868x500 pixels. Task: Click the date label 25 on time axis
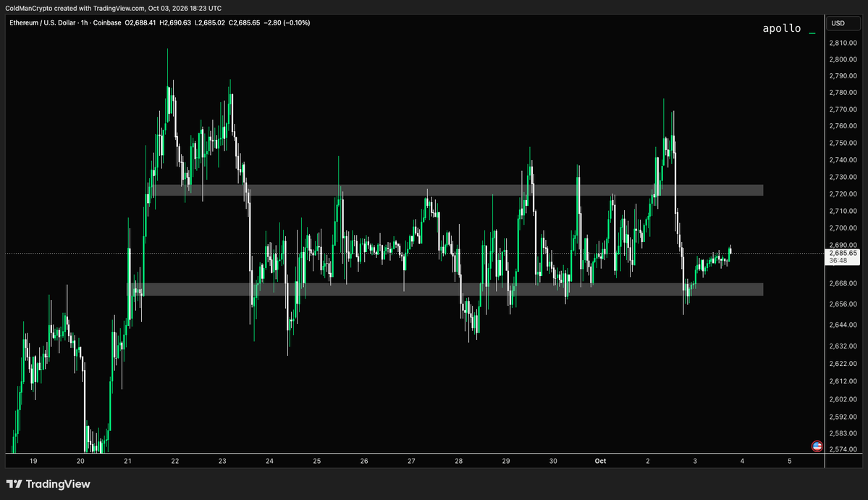pyautogui.click(x=317, y=461)
